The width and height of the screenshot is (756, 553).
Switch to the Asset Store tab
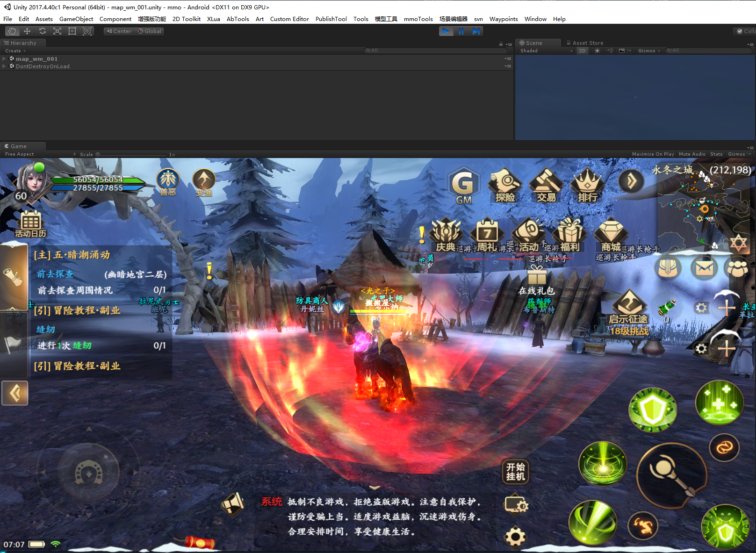[587, 43]
